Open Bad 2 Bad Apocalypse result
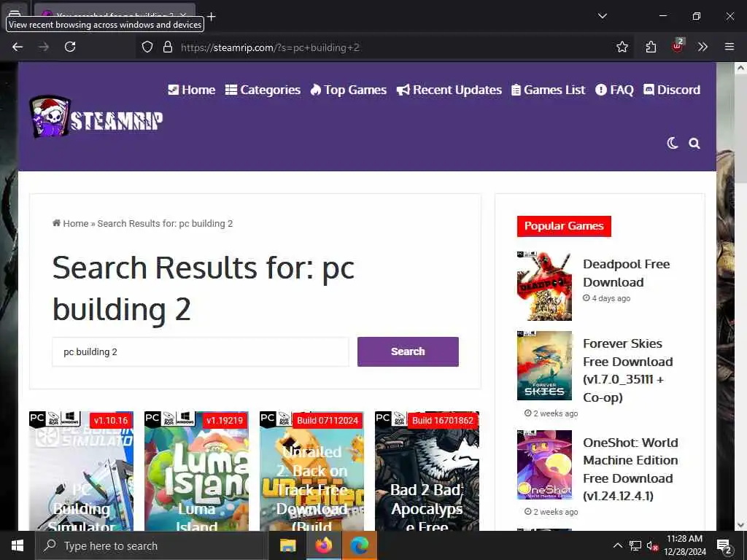The width and height of the screenshot is (747, 560). (427, 471)
